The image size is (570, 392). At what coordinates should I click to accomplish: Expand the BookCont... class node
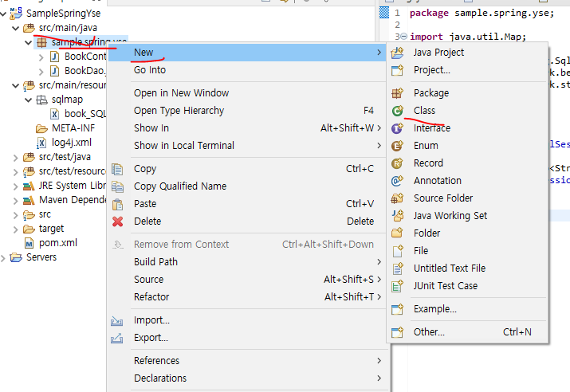(41, 57)
